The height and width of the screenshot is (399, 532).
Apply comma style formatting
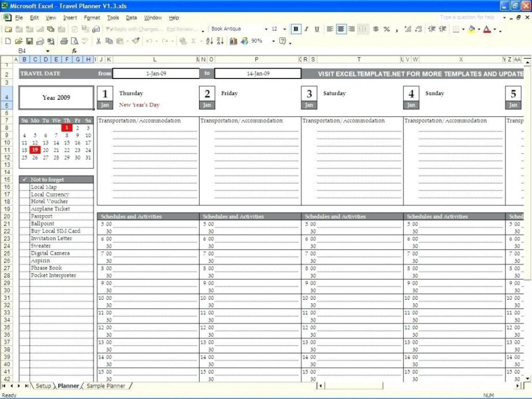pyautogui.click(x=396, y=29)
